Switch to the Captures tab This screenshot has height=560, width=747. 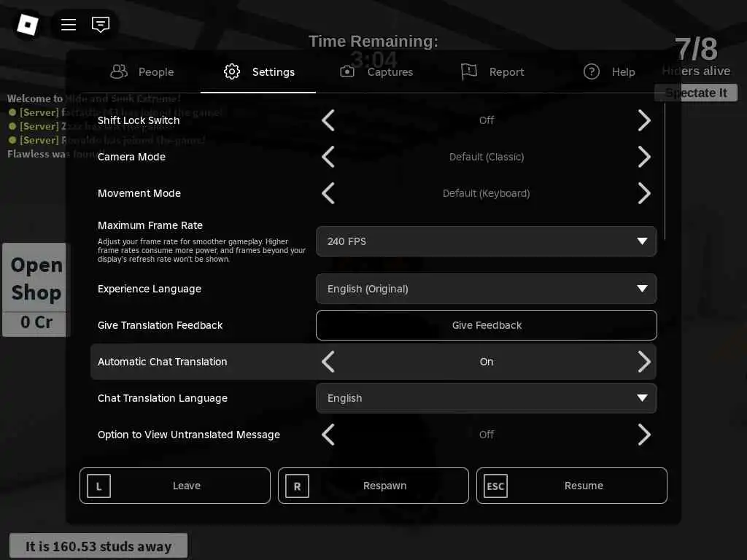pyautogui.click(x=376, y=72)
